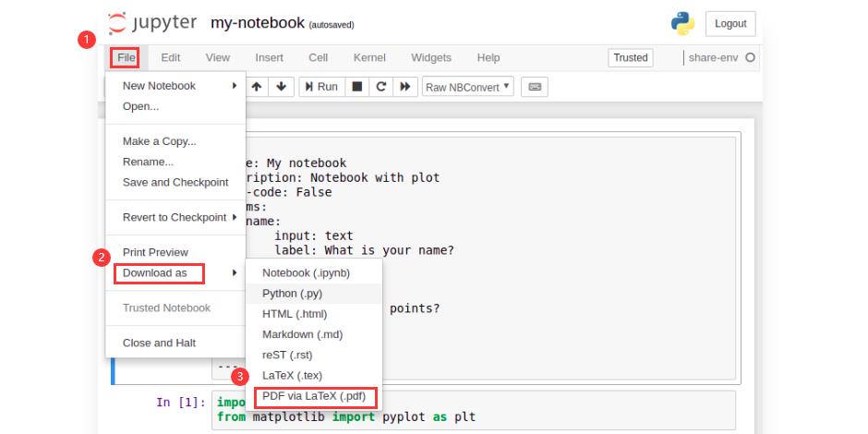The width and height of the screenshot is (868, 434).
Task: Move the selected cell up with the arrow
Action: (x=257, y=87)
